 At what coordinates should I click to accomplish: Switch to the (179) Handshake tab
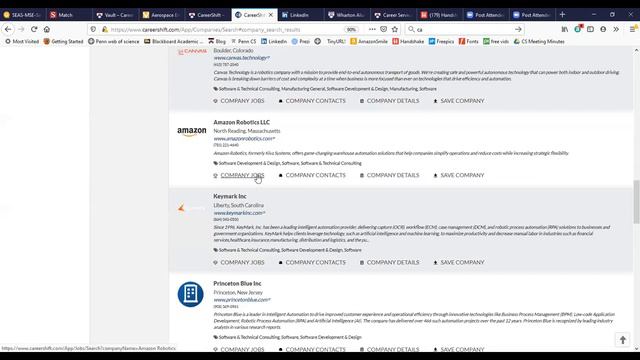[439, 15]
